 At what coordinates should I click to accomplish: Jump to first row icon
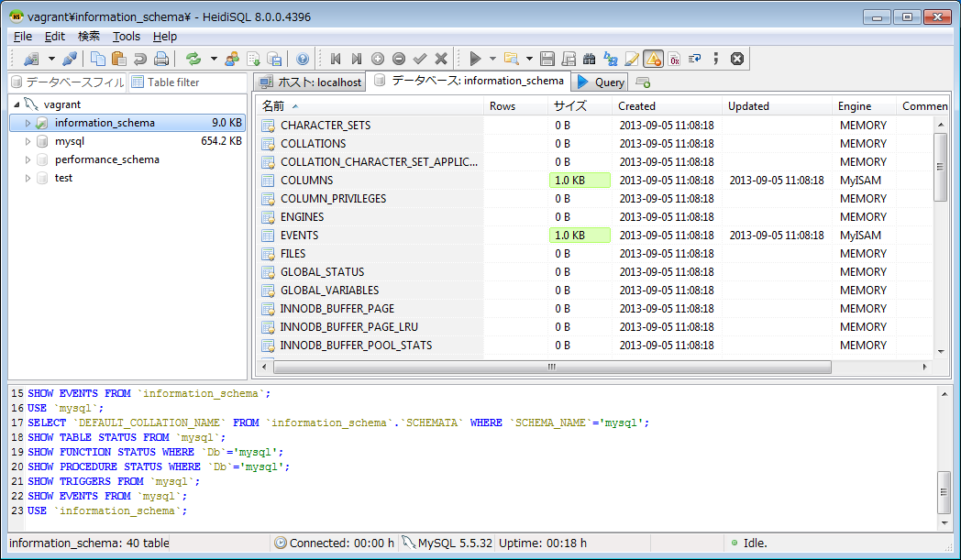click(x=336, y=59)
